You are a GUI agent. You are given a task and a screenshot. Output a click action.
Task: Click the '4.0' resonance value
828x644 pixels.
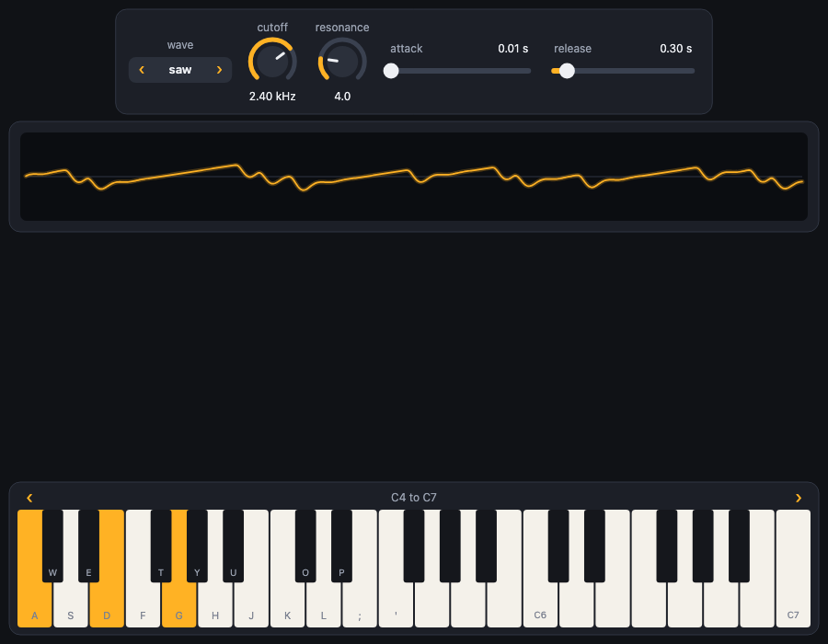click(342, 96)
